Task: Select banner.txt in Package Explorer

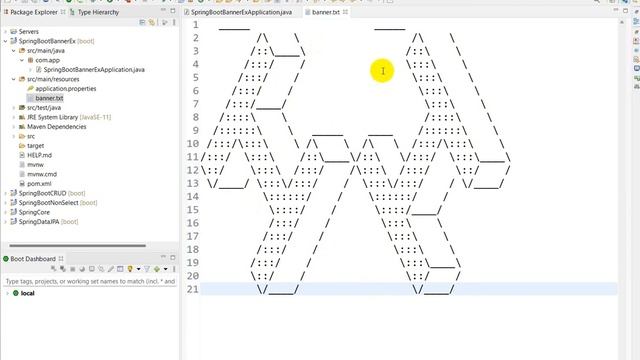Action: point(49,98)
